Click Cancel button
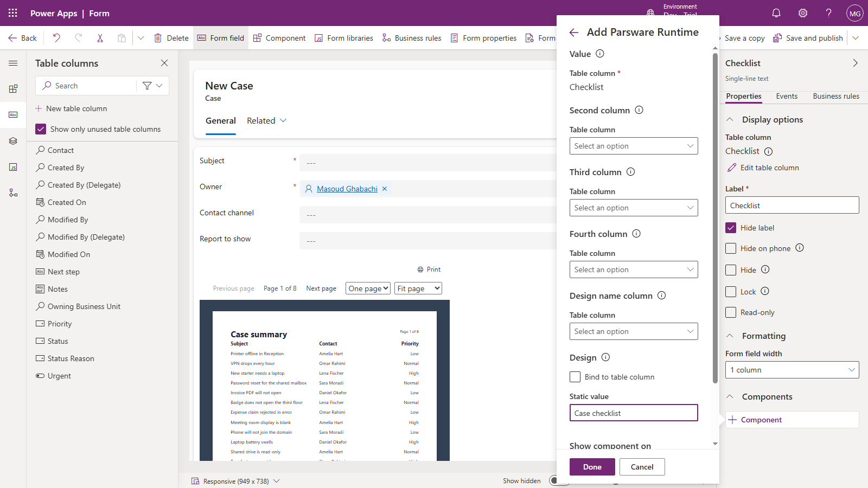This screenshot has width=868, height=488. (642, 467)
